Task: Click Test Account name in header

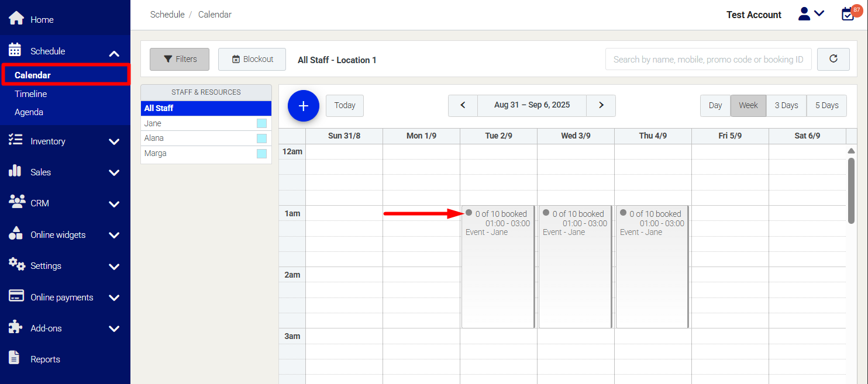Action: coord(753,15)
